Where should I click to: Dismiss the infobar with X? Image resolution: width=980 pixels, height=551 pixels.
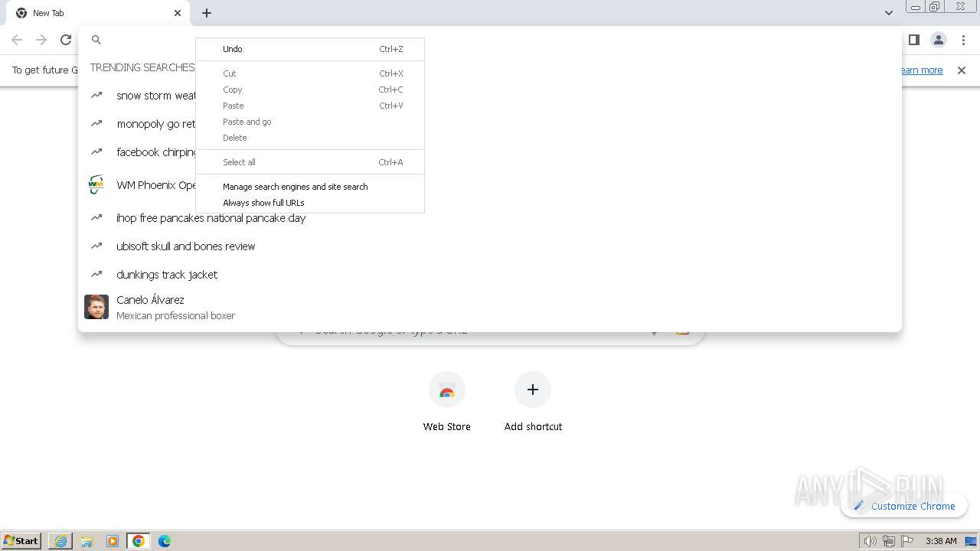(962, 70)
